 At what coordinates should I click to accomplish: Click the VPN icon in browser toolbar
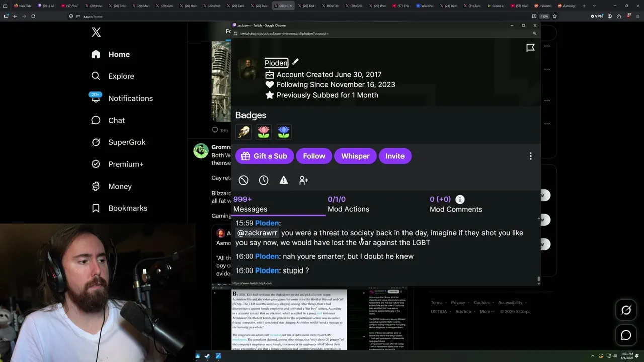(x=597, y=16)
